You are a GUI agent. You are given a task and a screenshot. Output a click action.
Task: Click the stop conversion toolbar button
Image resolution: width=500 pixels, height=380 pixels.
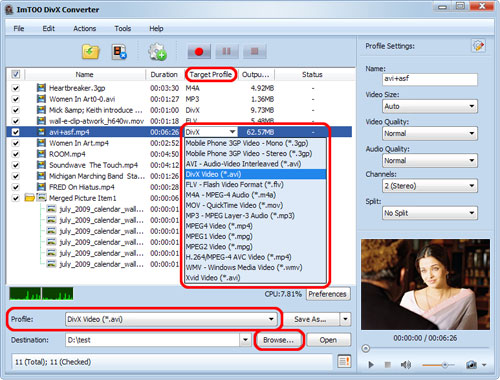click(x=254, y=52)
